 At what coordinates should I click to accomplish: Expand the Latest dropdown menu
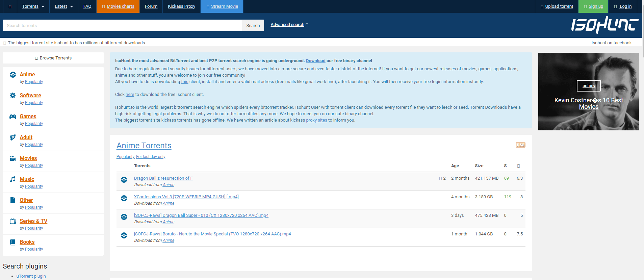[x=63, y=6]
